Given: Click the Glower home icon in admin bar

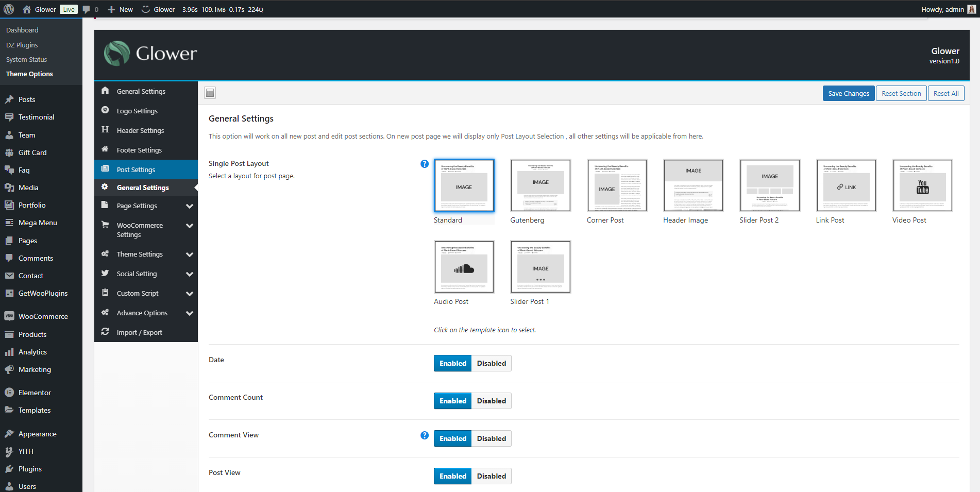Looking at the screenshot, I should click(x=27, y=9).
